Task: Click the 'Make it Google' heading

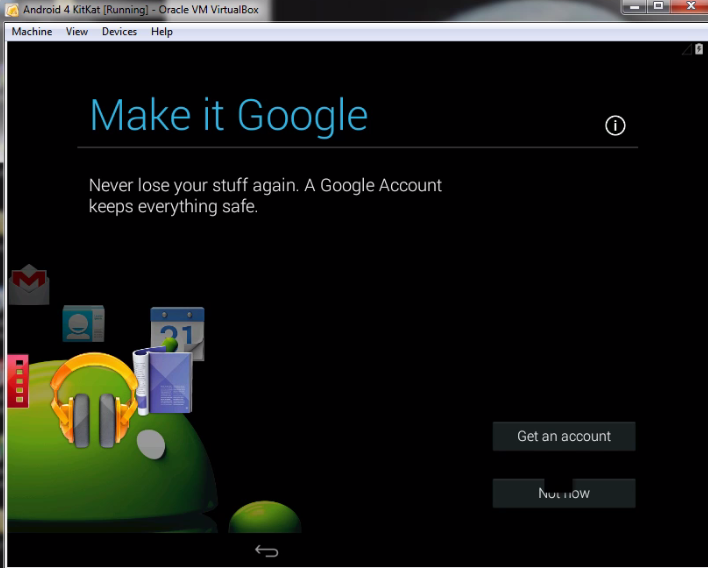Action: tap(229, 116)
